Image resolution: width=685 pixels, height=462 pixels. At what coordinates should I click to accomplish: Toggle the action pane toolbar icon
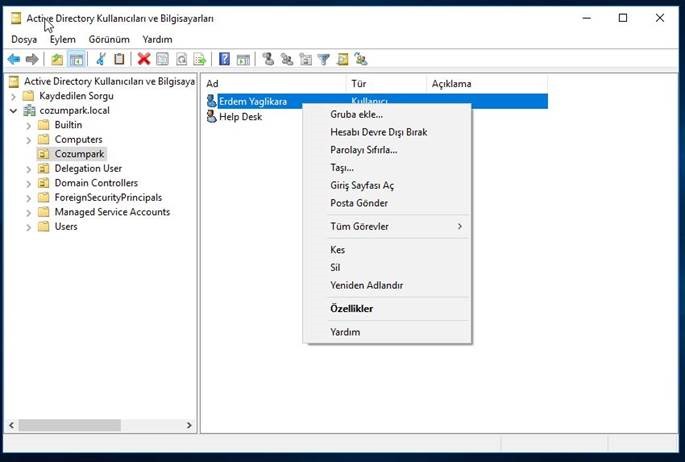(243, 59)
